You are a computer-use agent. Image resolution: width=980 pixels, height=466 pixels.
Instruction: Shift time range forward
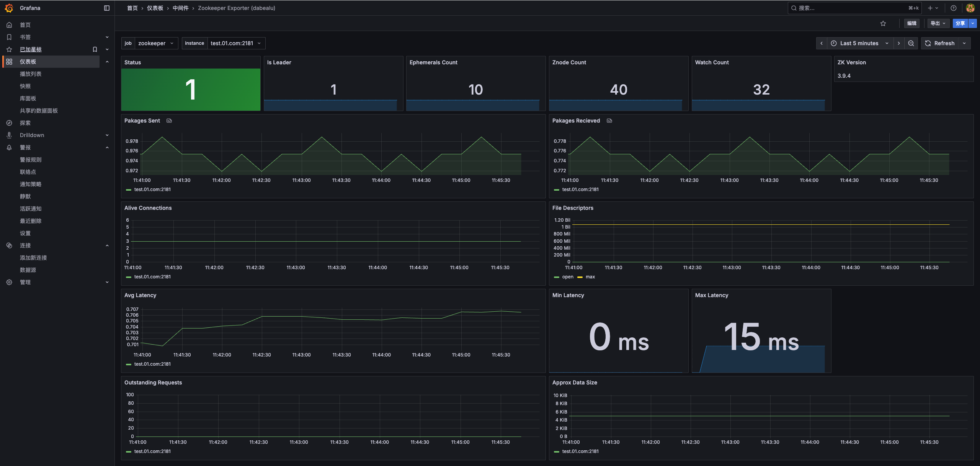coord(899,43)
